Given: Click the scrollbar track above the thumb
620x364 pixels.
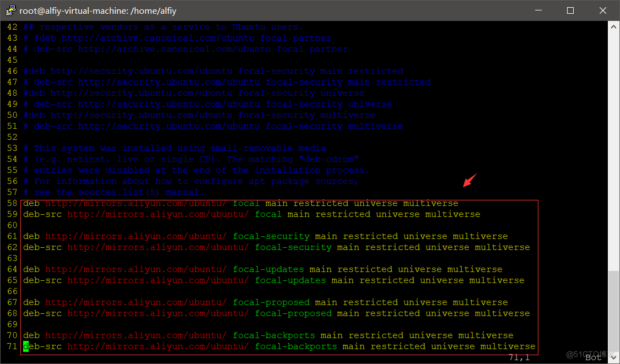Looking at the screenshot, I should pyautogui.click(x=614, y=150).
